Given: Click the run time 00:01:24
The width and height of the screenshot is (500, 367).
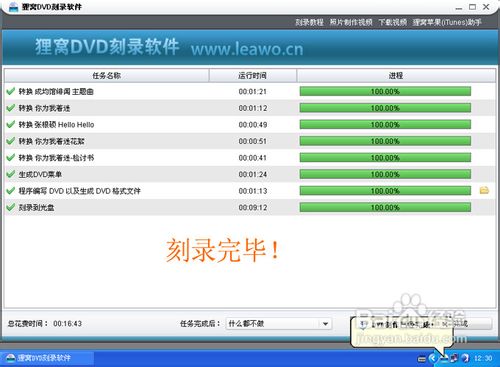Looking at the screenshot, I should click(x=252, y=174).
